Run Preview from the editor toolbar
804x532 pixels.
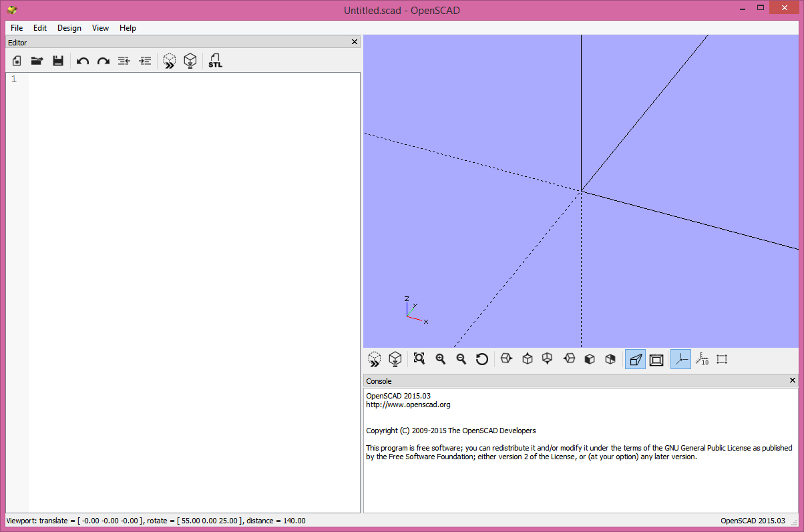click(170, 61)
